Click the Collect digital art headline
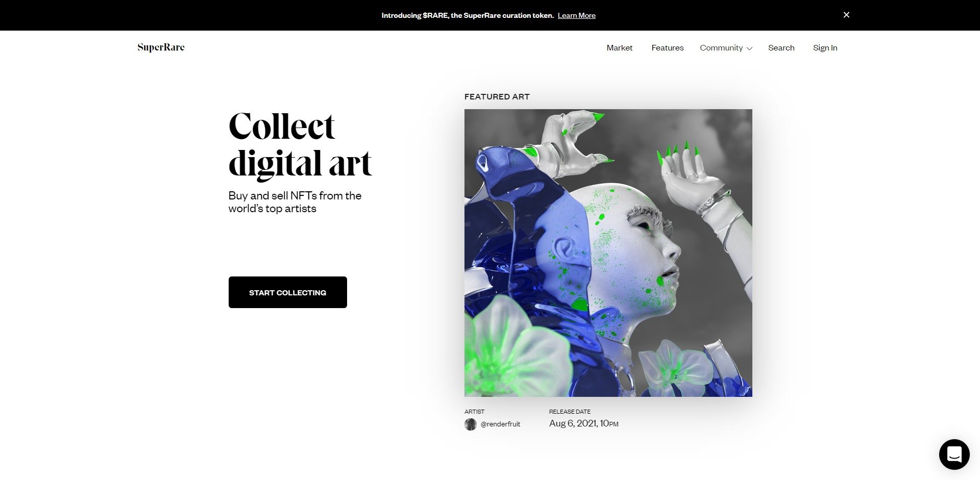Viewport: 980px width, 480px height. pyautogui.click(x=300, y=144)
